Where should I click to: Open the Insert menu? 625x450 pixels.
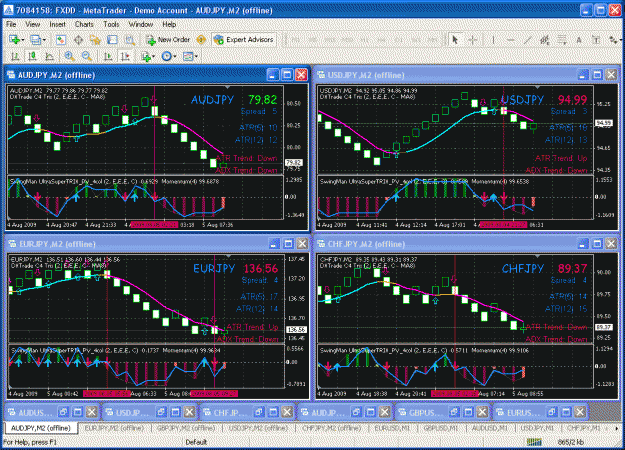[x=57, y=24]
